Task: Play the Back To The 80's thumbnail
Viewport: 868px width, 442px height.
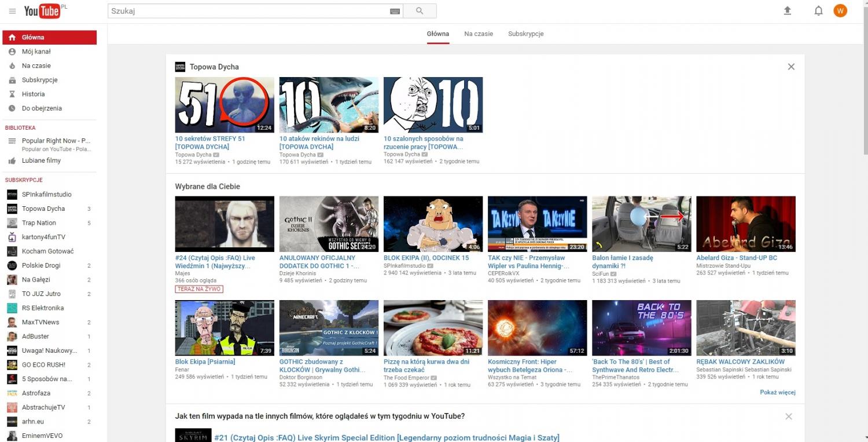Action: coord(641,328)
